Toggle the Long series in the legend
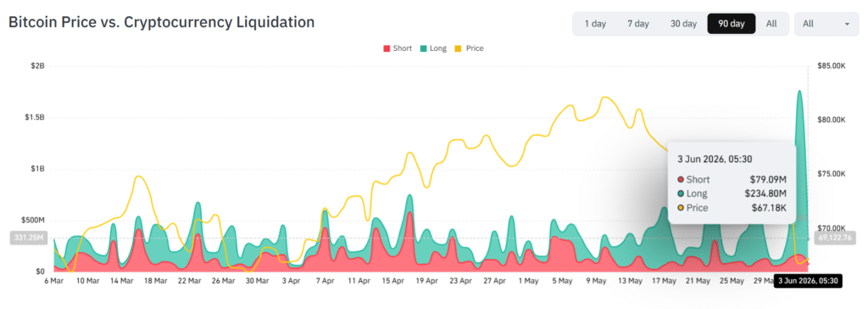This screenshot has height=309, width=868. [x=433, y=48]
